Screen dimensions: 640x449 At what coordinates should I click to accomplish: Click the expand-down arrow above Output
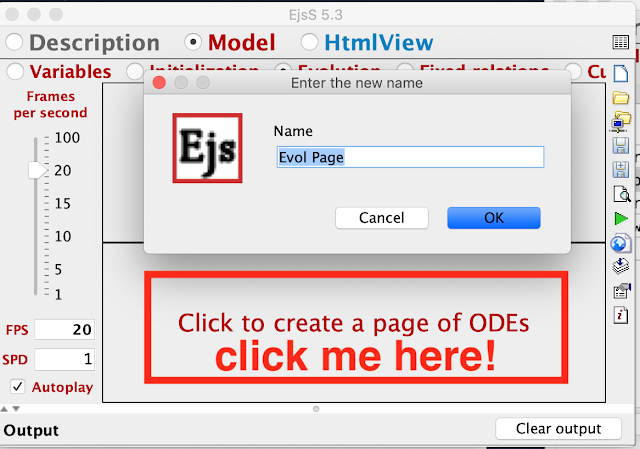[x=16, y=409]
